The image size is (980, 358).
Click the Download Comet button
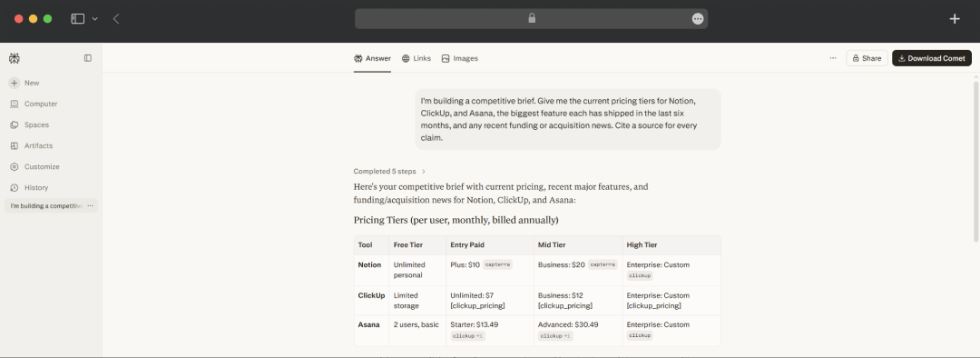point(932,58)
